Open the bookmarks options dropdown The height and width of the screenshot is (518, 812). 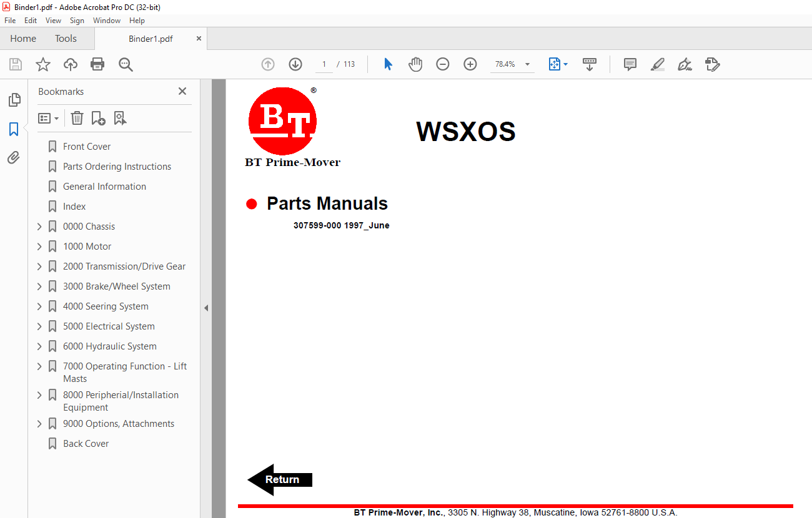coord(48,118)
